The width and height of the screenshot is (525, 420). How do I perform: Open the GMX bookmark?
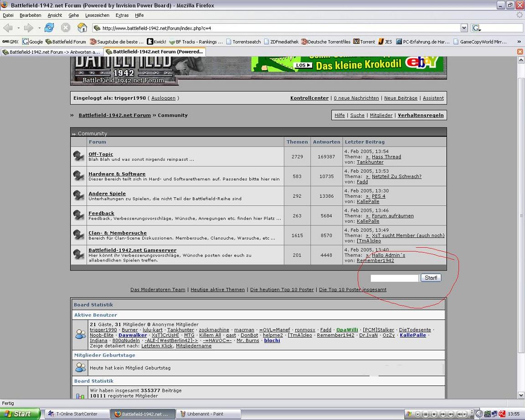[x=10, y=42]
